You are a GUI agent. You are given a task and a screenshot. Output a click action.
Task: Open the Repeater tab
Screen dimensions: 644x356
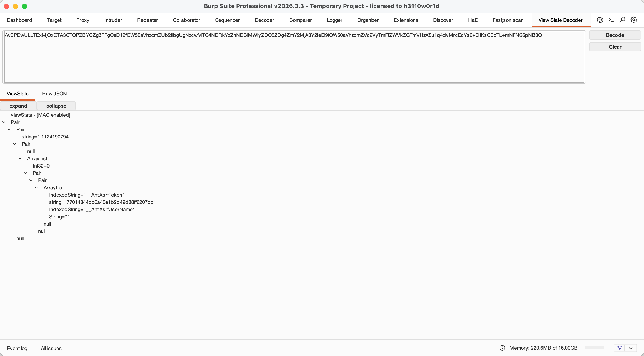click(148, 20)
